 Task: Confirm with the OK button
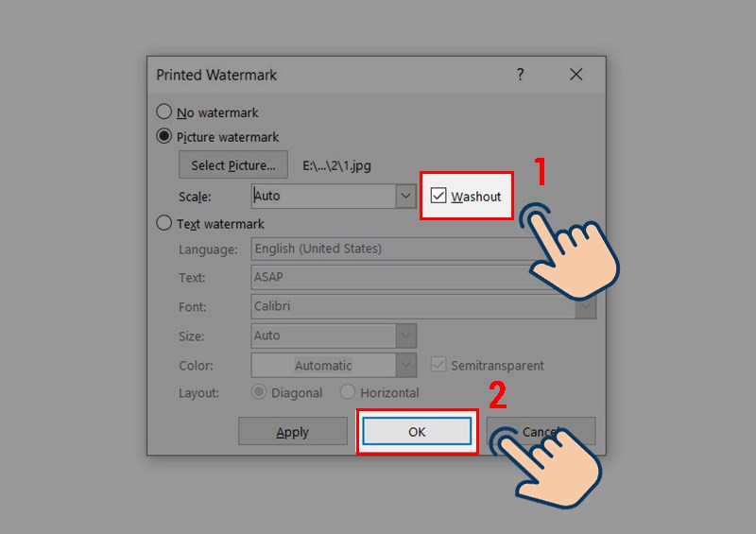[x=417, y=431]
